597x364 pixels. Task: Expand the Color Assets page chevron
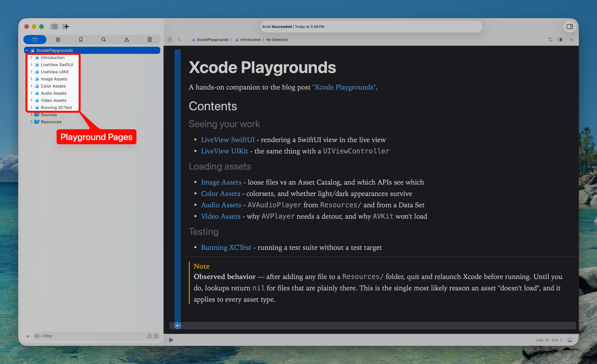pyautogui.click(x=31, y=86)
